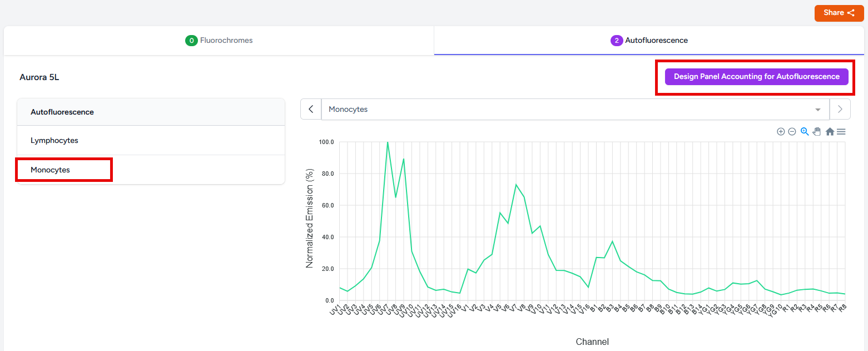The image size is (868, 351).
Task: Activate the selection zoom magnifier tool
Action: pos(805,132)
